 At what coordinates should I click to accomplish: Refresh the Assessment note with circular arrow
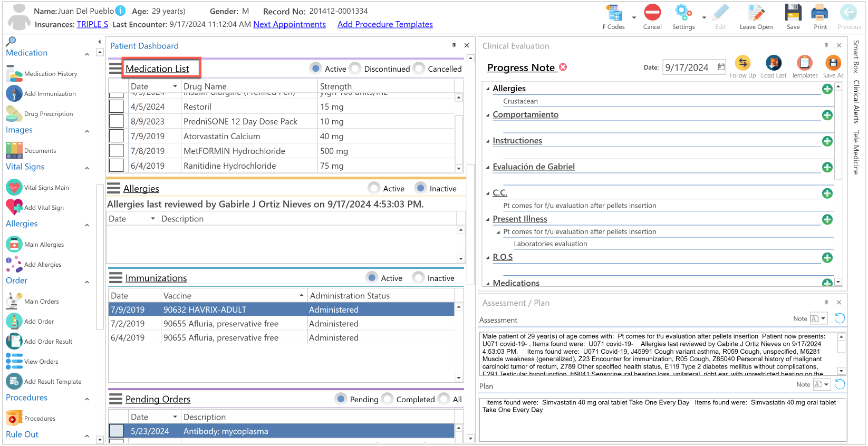tap(840, 318)
